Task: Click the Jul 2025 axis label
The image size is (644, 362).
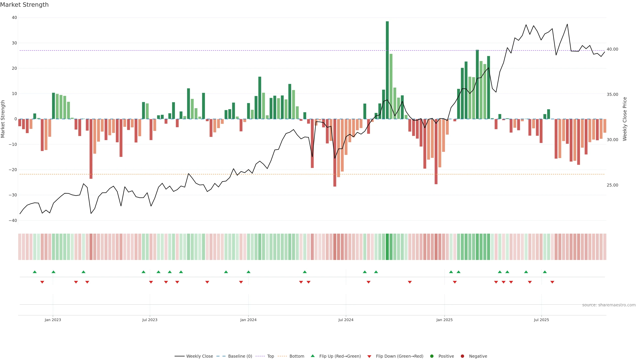Action: point(541,320)
